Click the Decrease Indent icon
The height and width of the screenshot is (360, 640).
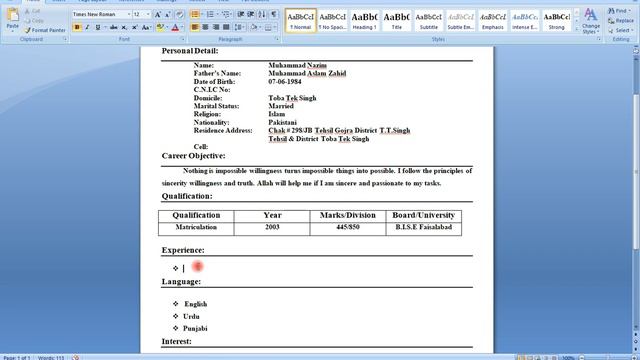click(241, 15)
